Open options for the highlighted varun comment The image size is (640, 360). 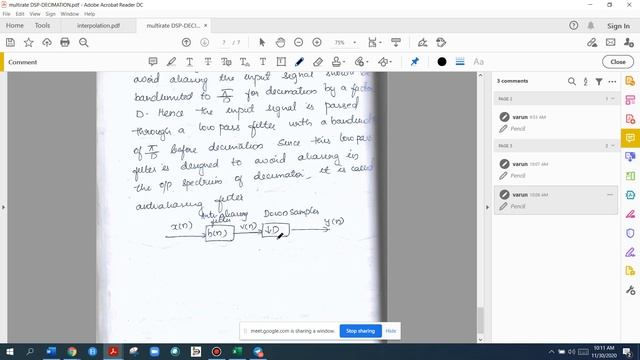coord(610,195)
